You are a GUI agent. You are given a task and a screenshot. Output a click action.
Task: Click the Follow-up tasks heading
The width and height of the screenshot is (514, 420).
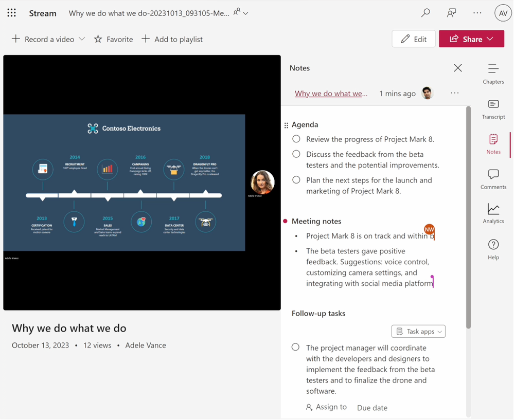click(318, 314)
